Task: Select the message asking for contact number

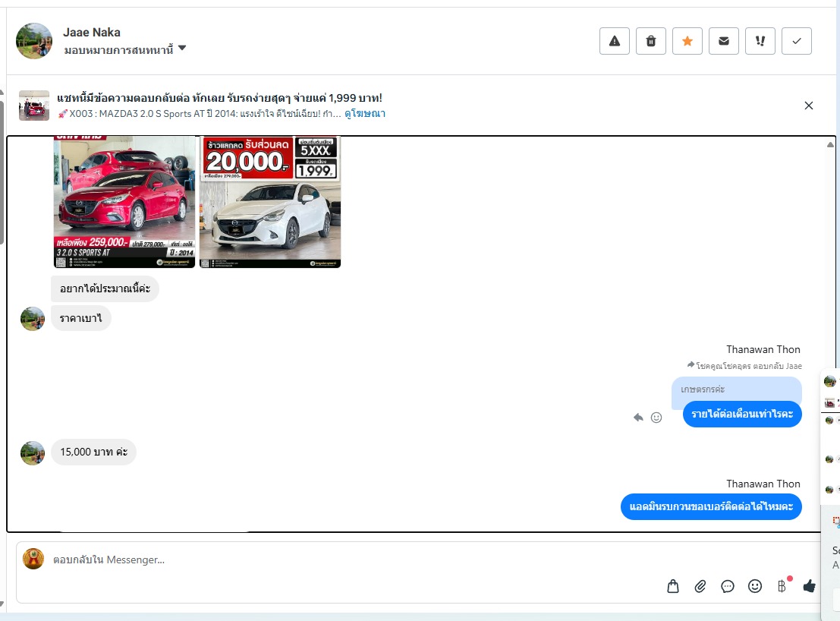Action: (x=711, y=507)
